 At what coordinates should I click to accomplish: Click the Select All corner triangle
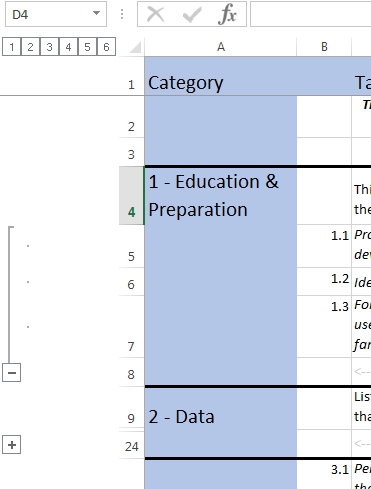coord(135,47)
